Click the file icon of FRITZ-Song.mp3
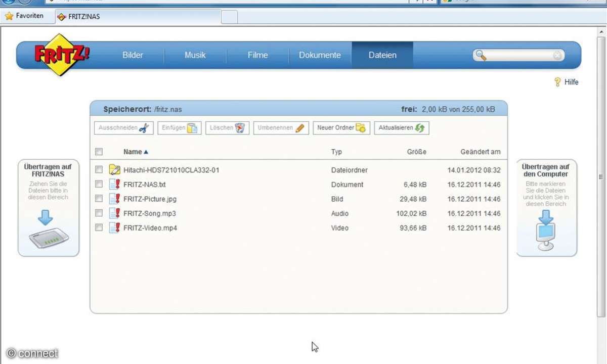Image resolution: width=607 pixels, height=364 pixels. [114, 213]
